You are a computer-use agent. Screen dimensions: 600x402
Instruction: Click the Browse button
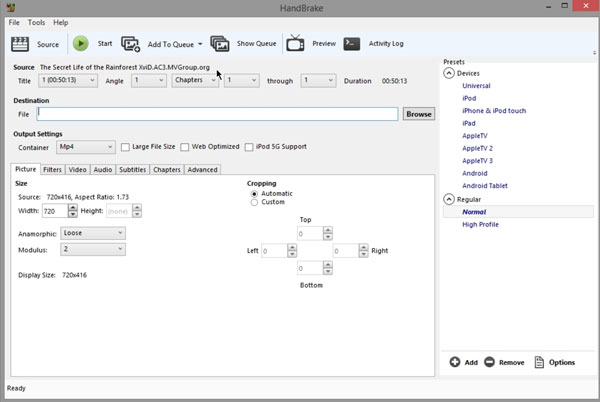tap(419, 114)
